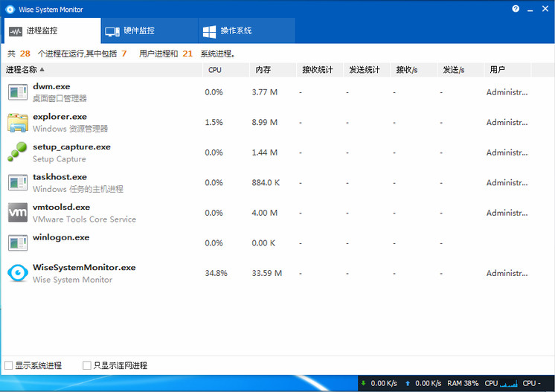555x392 pixels.
Task: Sort processes by CPU column
Action: [x=226, y=70]
